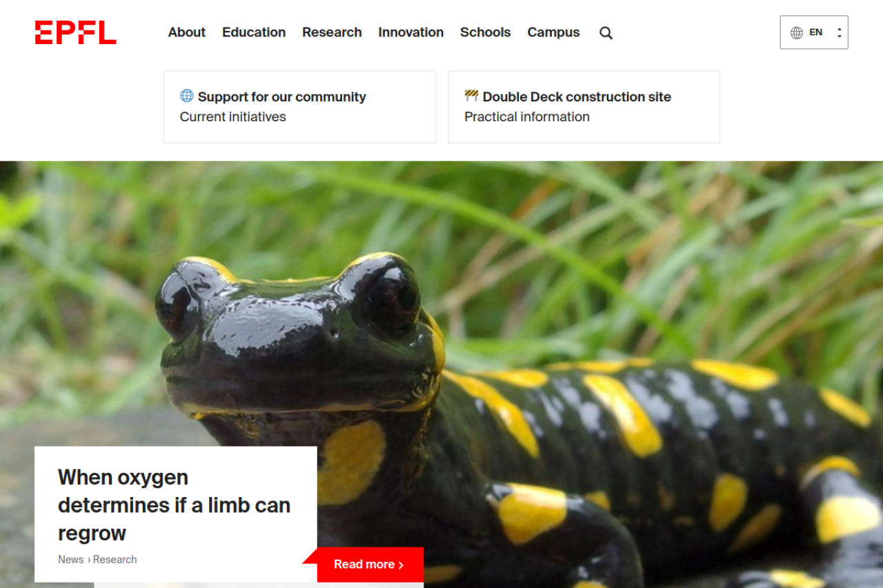Open the search magnifier icon
The height and width of the screenshot is (588, 883).
pos(606,32)
